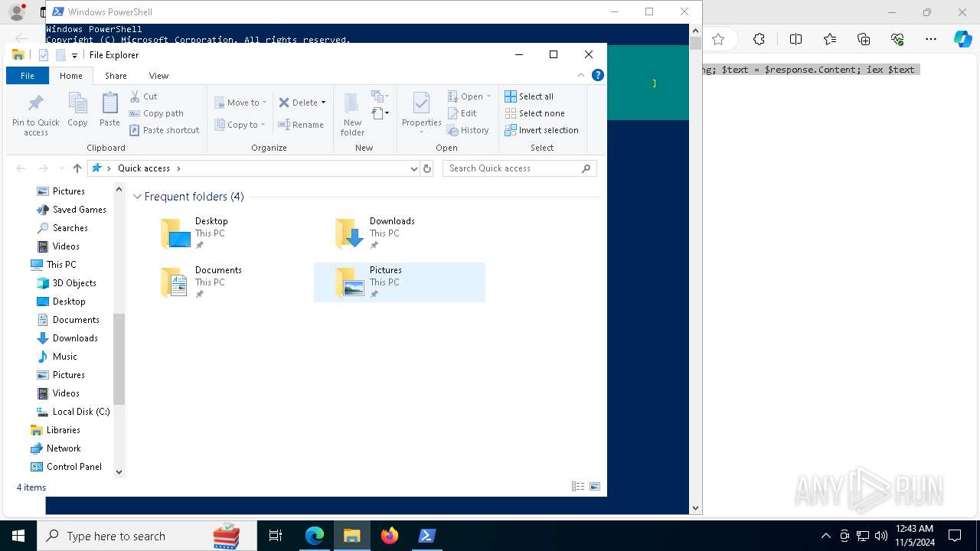
Task: Select Libraries in navigation pane
Action: coord(55,430)
